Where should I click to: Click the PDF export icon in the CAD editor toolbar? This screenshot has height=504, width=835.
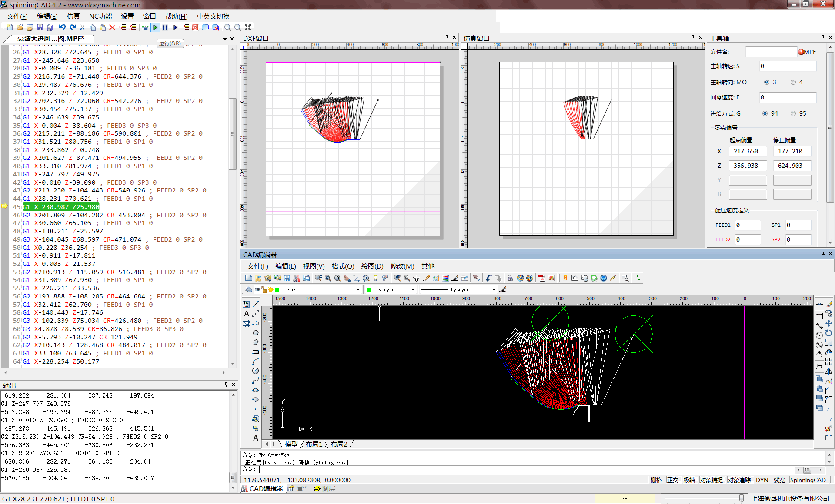click(x=542, y=278)
